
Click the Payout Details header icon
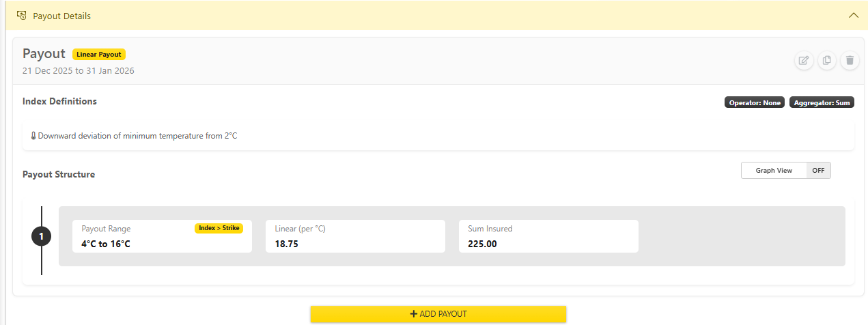click(x=21, y=15)
